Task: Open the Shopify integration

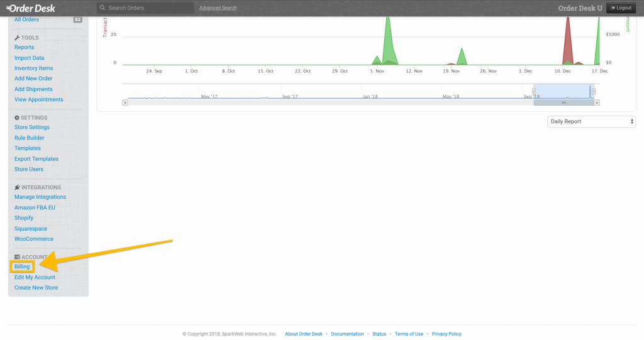Action: (24, 218)
